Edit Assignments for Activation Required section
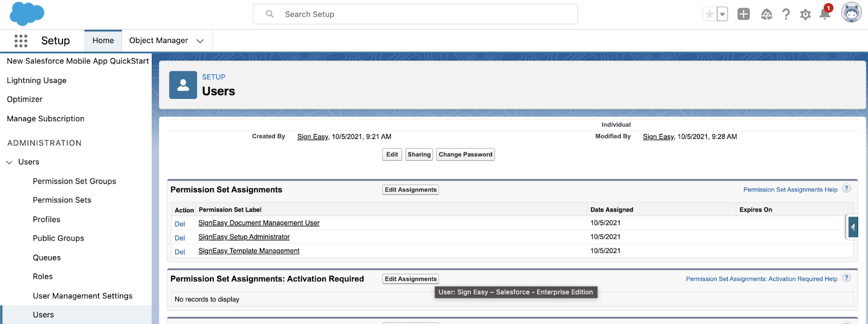Screen dimensions: 868x324 pyautogui.click(x=411, y=279)
